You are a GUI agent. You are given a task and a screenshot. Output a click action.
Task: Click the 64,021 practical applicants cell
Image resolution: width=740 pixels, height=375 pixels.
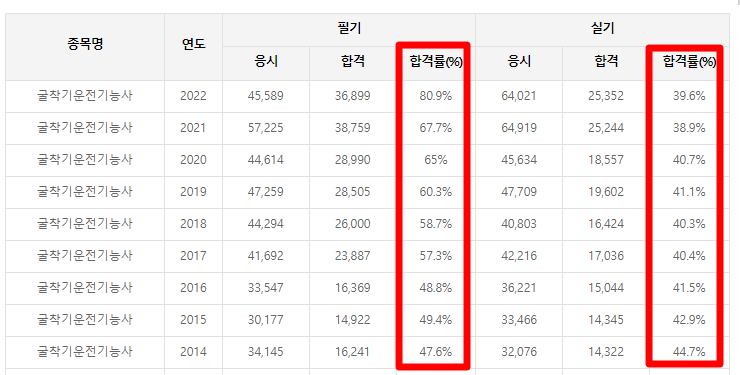pos(519,96)
